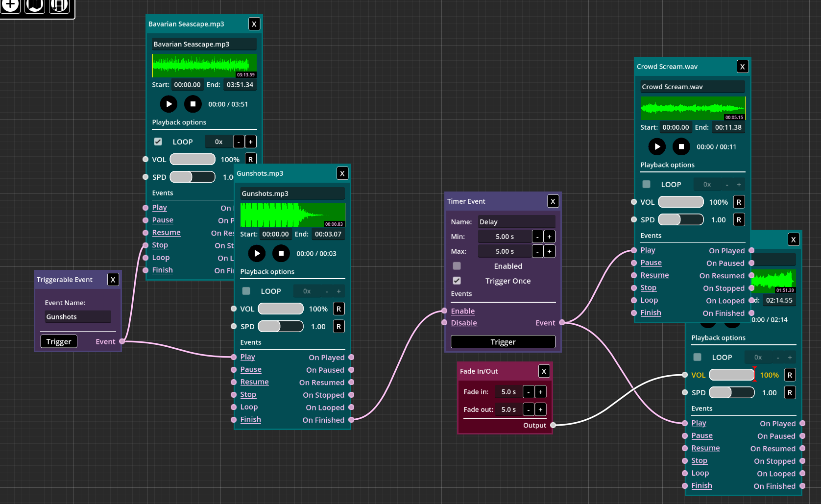
Task: Click the save file icon in top toolbar
Action: coord(59,5)
